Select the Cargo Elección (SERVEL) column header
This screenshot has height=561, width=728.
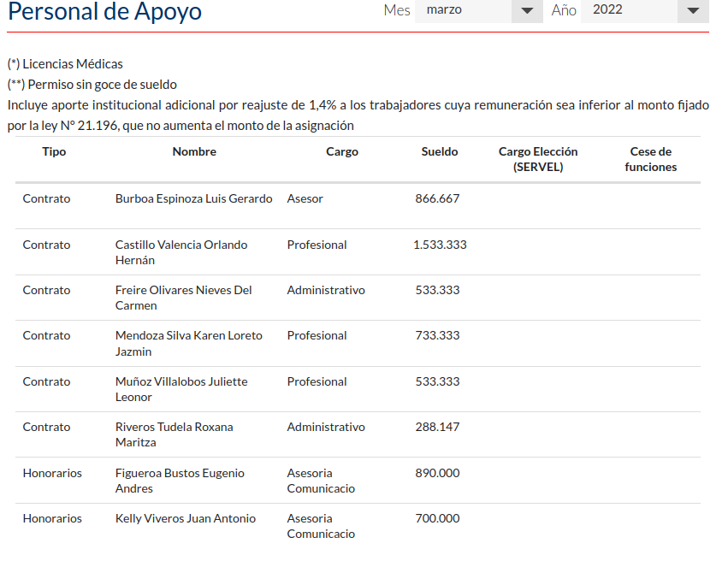click(x=538, y=159)
